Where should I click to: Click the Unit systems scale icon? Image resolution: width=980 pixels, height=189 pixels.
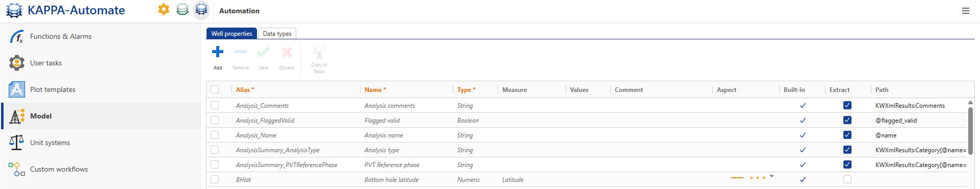pos(16,143)
